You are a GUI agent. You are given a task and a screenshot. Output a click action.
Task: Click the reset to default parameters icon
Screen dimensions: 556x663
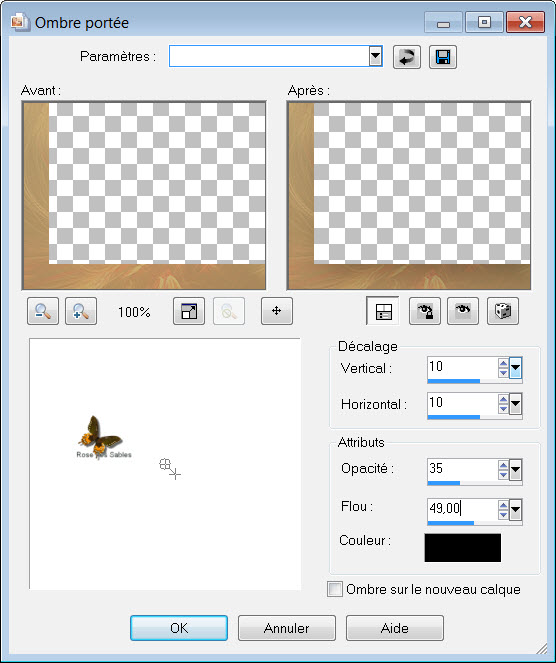pyautogui.click(x=407, y=57)
